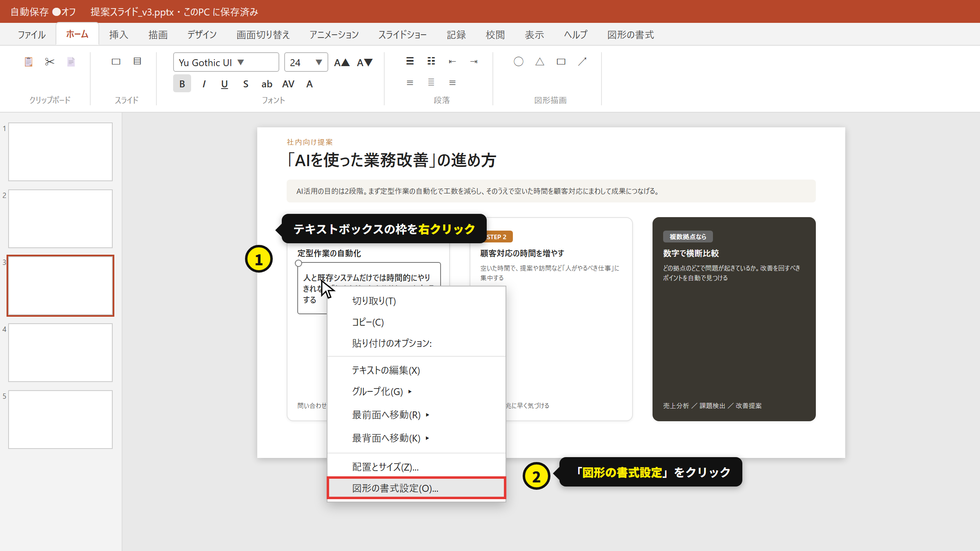Screen dimensions: 980x551
Task: Open the Yu Gothic UI font dropdown
Action: pyautogui.click(x=226, y=62)
